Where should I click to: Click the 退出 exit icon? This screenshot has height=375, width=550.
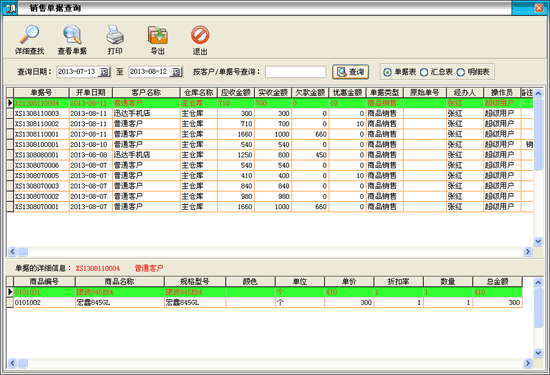coord(200,40)
